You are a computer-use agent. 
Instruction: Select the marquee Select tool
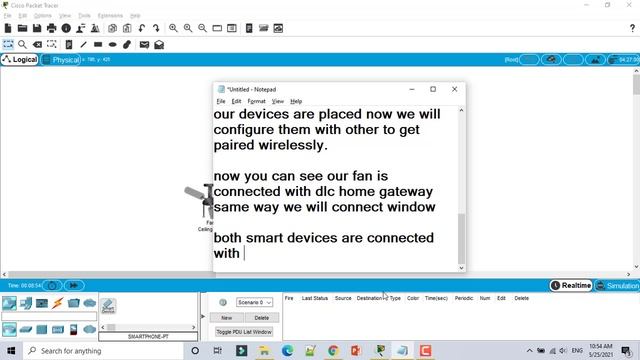click(x=8, y=44)
